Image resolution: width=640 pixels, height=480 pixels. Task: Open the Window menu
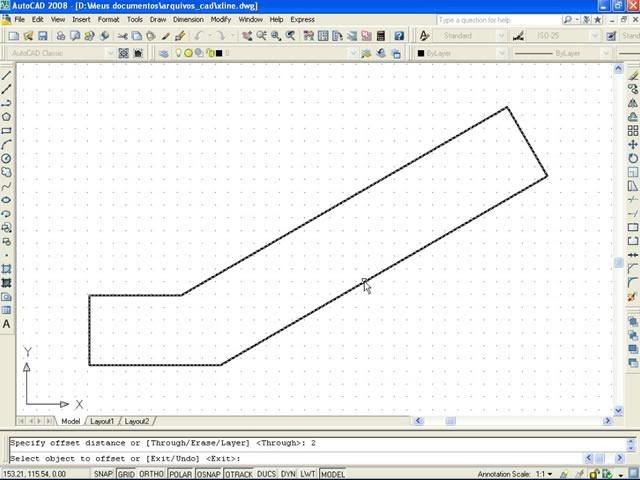tap(251, 20)
